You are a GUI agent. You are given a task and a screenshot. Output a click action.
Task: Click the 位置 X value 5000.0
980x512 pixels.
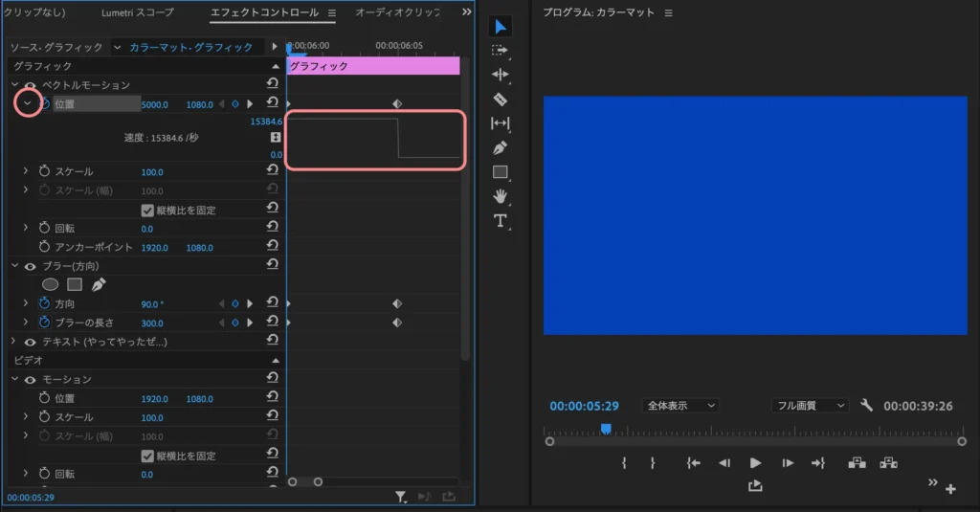pyautogui.click(x=154, y=105)
